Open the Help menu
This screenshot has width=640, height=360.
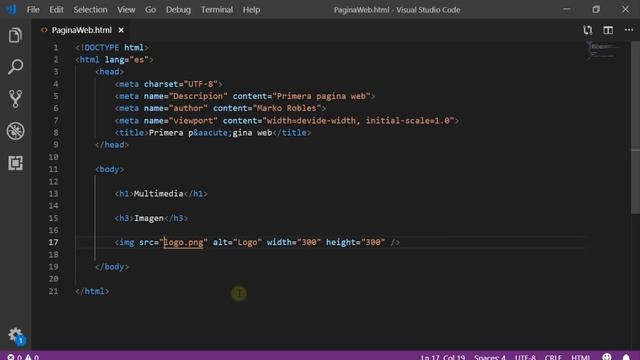(251, 9)
